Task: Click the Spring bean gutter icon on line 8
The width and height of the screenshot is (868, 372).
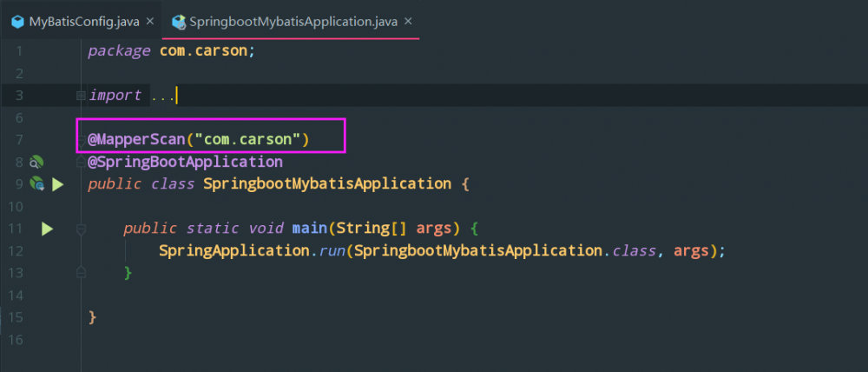Action: pos(36,162)
